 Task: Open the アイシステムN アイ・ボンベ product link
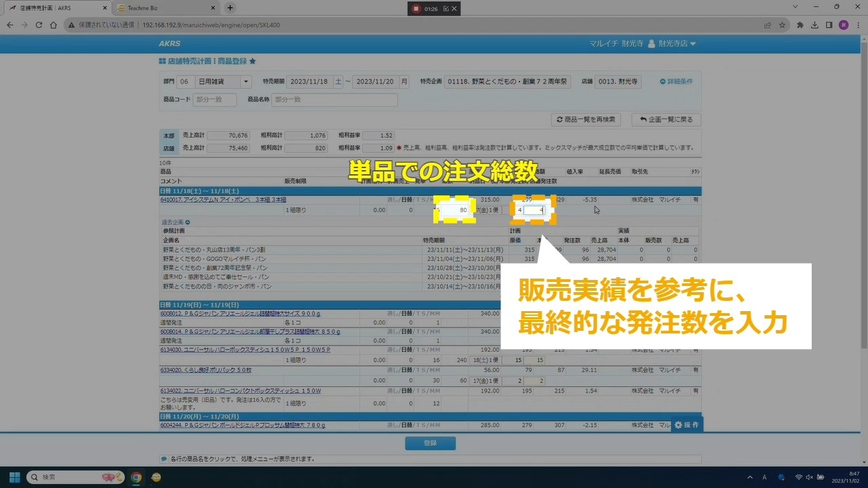click(x=223, y=200)
